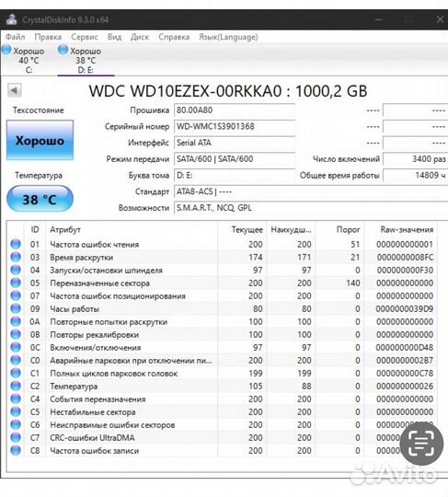Click the 38 °C temperature button
This screenshot has height=497, width=448.
[x=40, y=199]
